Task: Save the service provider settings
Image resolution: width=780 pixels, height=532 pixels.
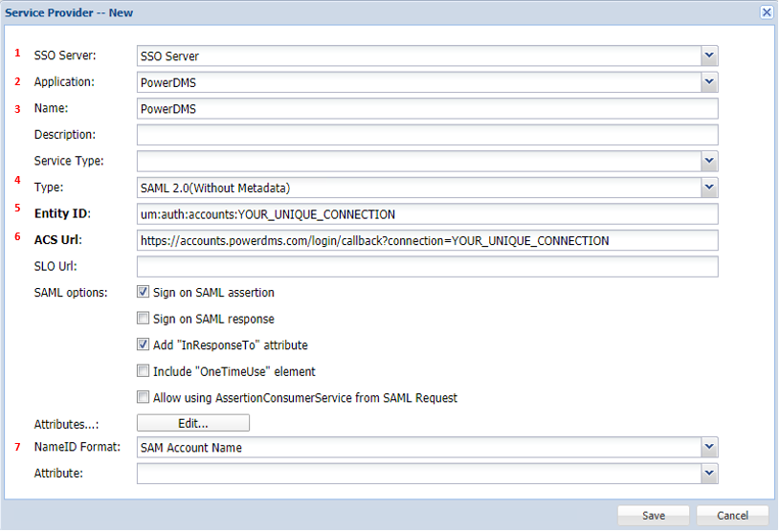Action: tap(654, 516)
